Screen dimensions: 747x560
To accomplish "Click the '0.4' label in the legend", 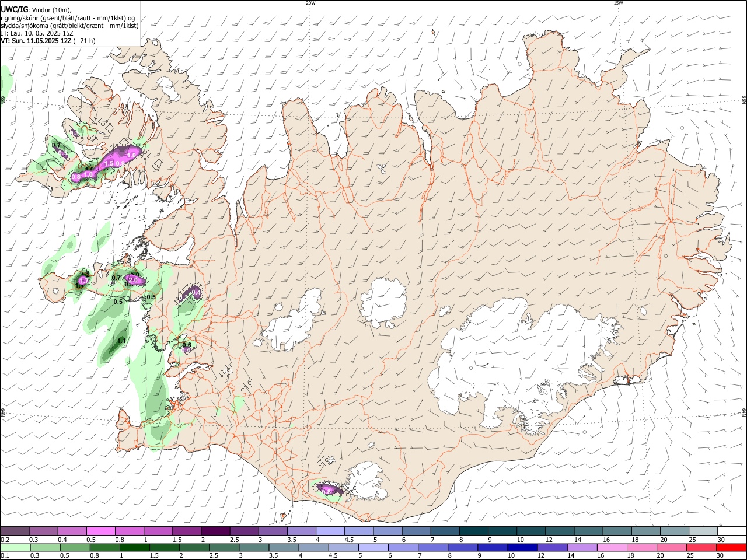I will pyautogui.click(x=62, y=540).
